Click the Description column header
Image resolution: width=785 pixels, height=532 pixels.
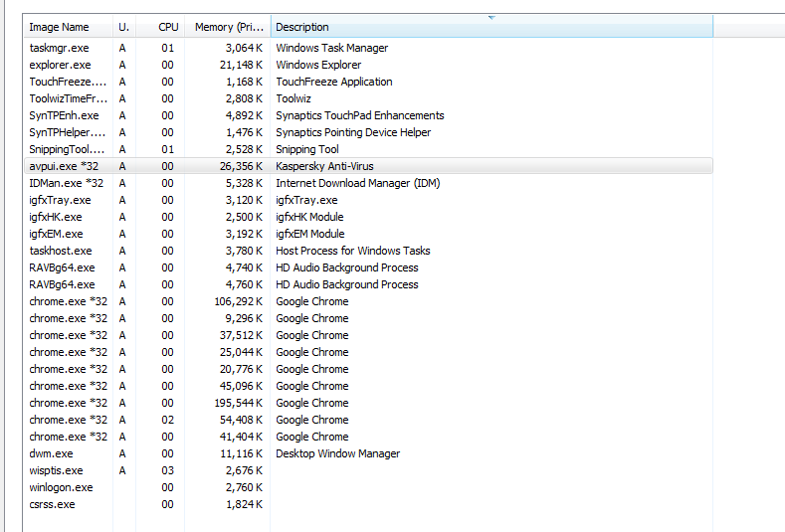click(491, 27)
